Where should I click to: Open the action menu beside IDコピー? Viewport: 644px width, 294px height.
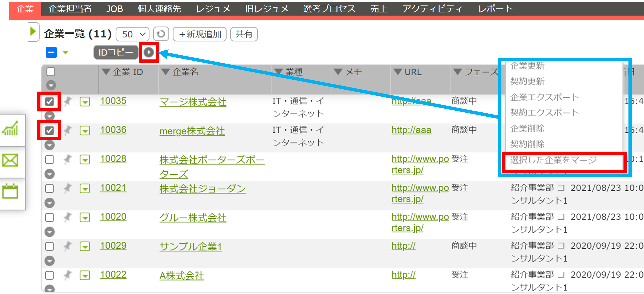click(149, 52)
